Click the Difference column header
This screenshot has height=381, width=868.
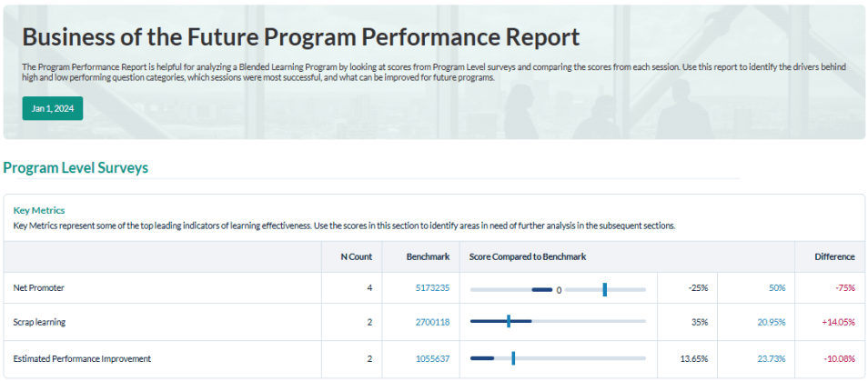pos(834,256)
